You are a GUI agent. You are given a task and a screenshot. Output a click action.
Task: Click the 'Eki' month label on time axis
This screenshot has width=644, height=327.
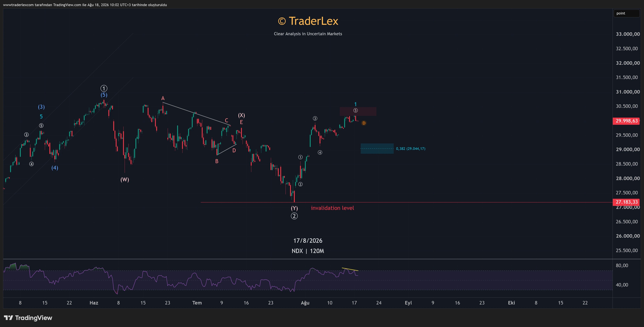[512, 303]
